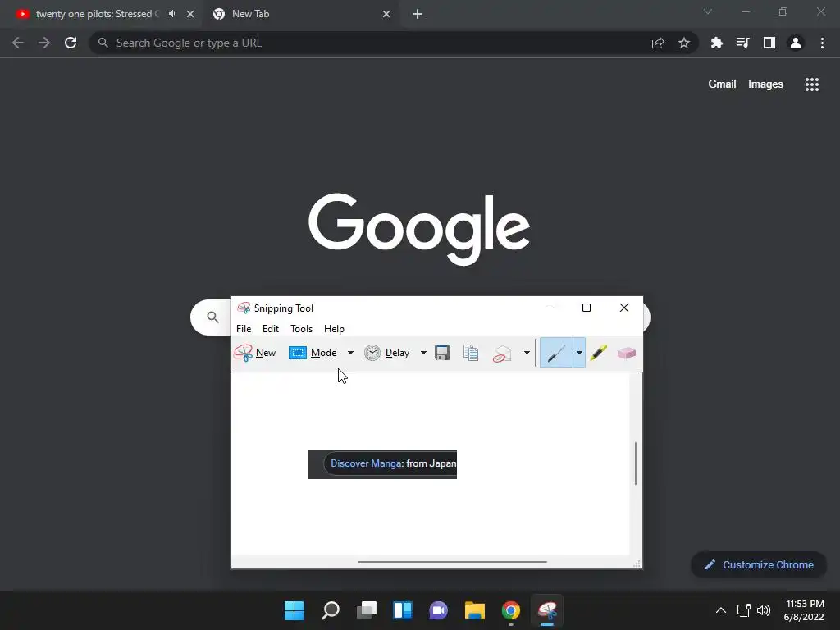Open the File menu in Snipping Tool
The width and height of the screenshot is (840, 630).
(244, 329)
